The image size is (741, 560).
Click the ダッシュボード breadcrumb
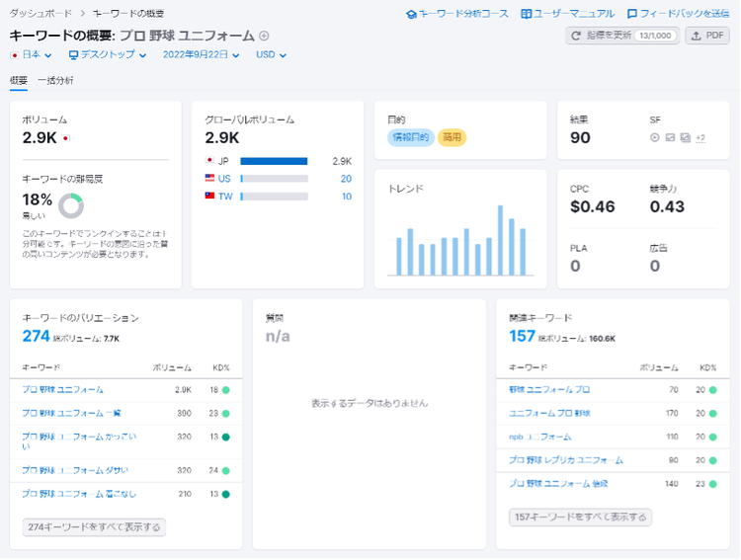coord(41,14)
